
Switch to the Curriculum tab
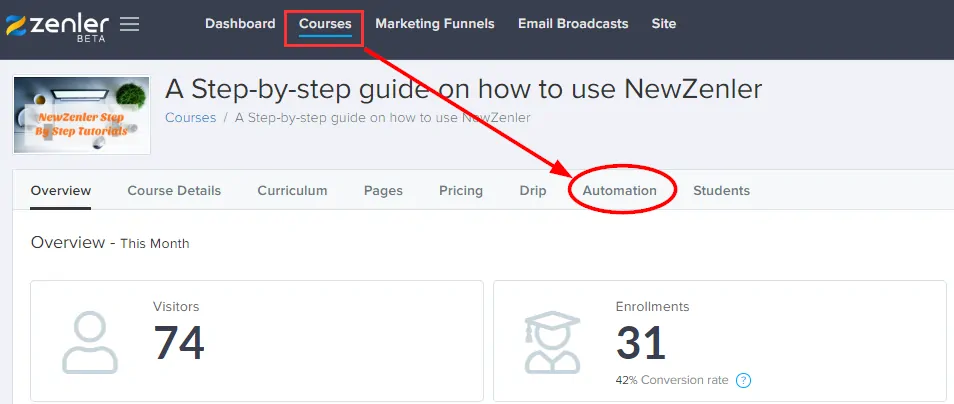[293, 190]
